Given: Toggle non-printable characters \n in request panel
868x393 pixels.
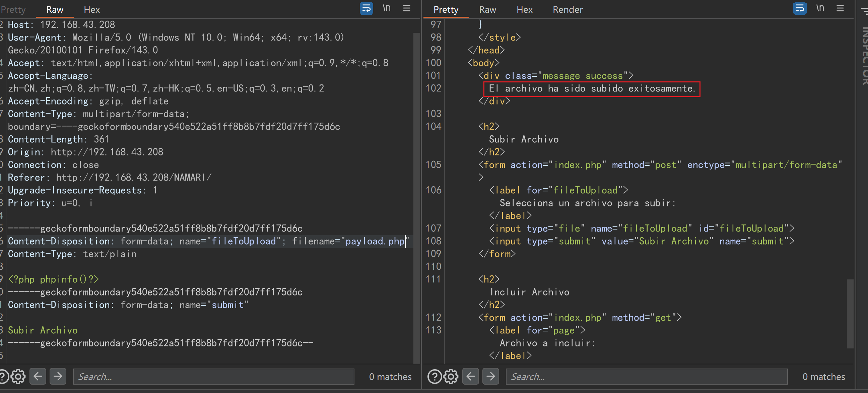Looking at the screenshot, I should [x=387, y=8].
